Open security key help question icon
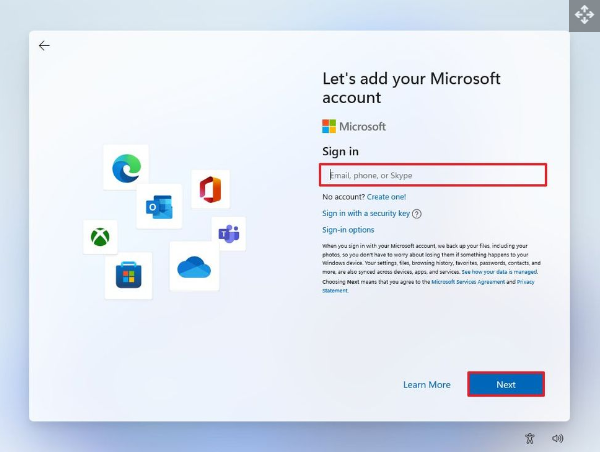600x452 pixels. tap(417, 214)
